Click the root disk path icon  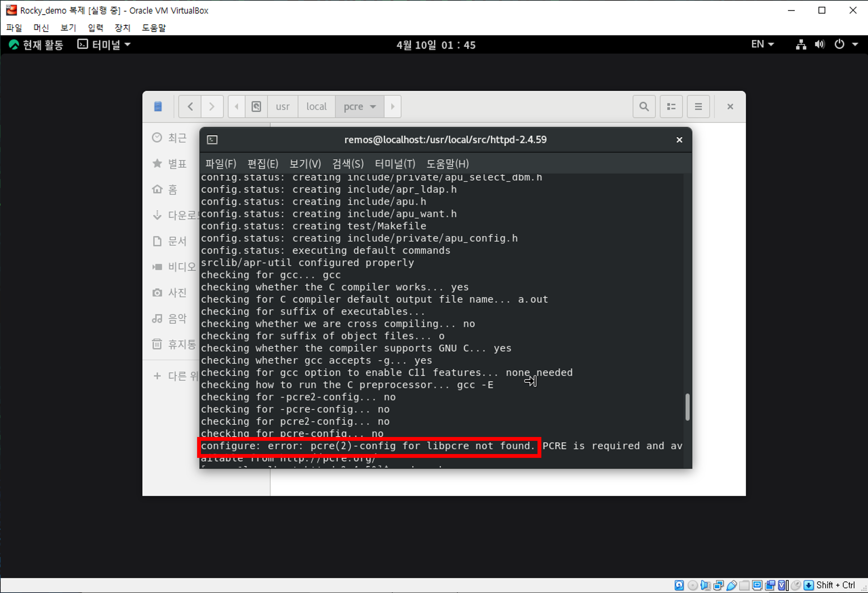pos(256,107)
